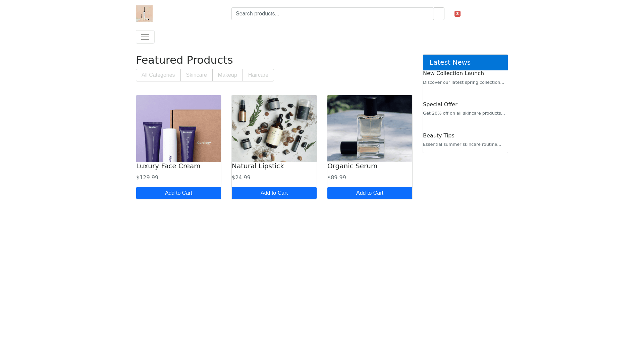This screenshot has width=644, height=362.
Task: Add Organic Serum to cart
Action: pos(370,193)
